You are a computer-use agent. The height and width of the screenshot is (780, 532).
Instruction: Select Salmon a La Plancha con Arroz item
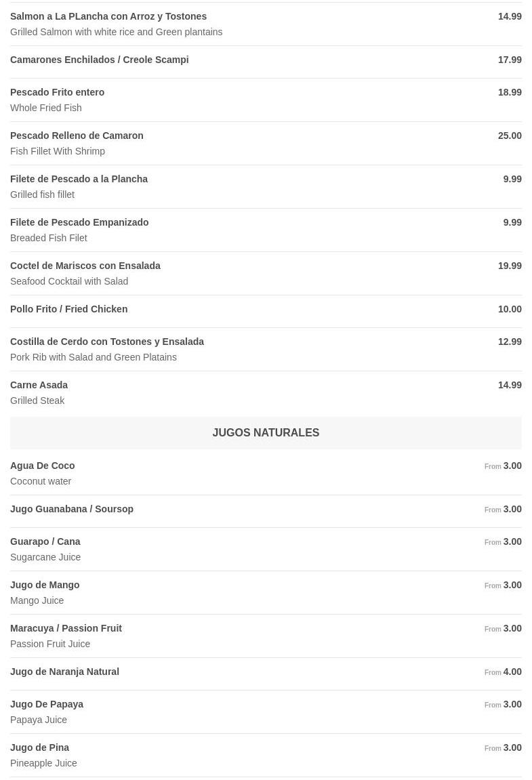108,16
